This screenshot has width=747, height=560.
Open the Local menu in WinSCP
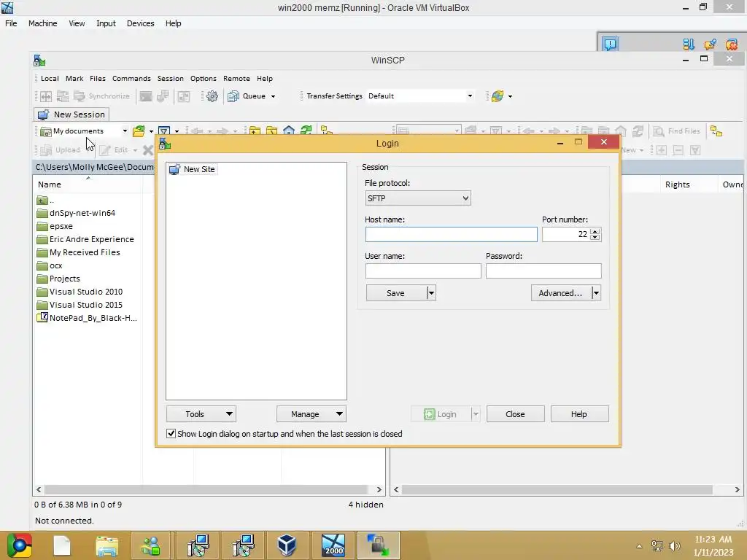click(50, 79)
